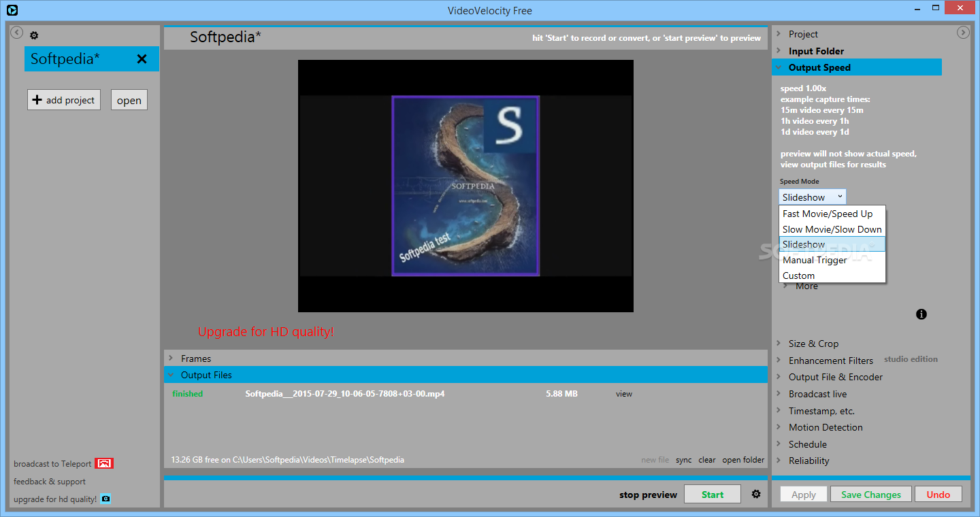Viewport: 980px width, 517px height.
Task: Collapse the left panel with arrow button
Action: tap(17, 32)
